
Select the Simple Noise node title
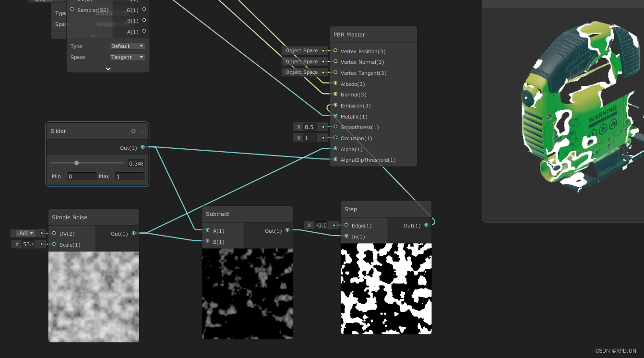70,217
